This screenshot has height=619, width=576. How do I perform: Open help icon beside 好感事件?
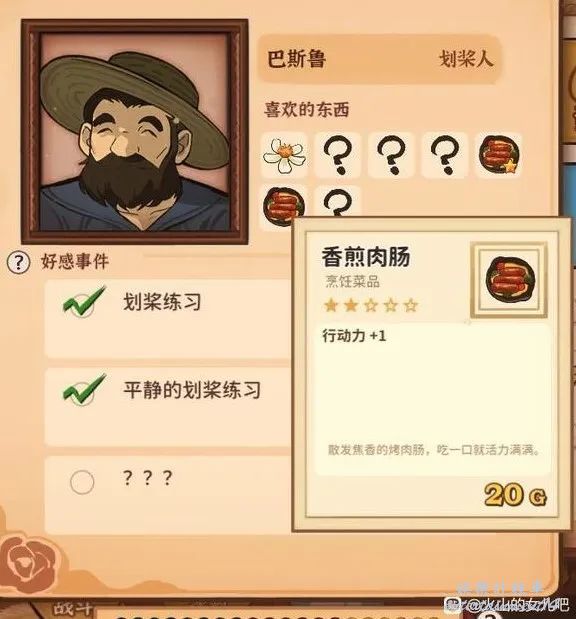(19, 262)
